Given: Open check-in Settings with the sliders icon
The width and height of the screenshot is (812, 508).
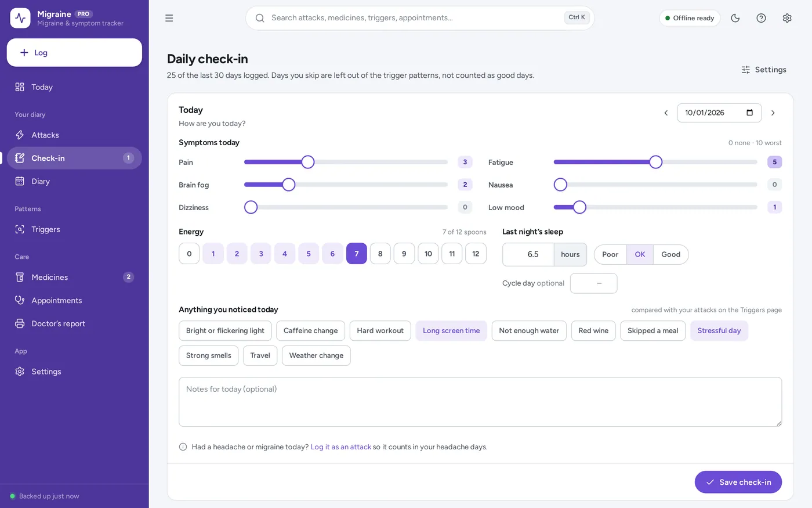Looking at the screenshot, I should 764,70.
